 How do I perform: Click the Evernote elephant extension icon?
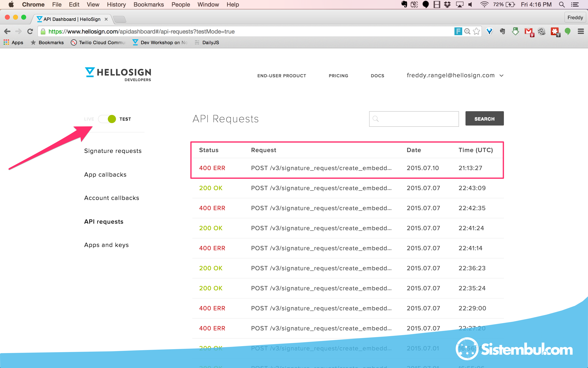[x=502, y=31]
